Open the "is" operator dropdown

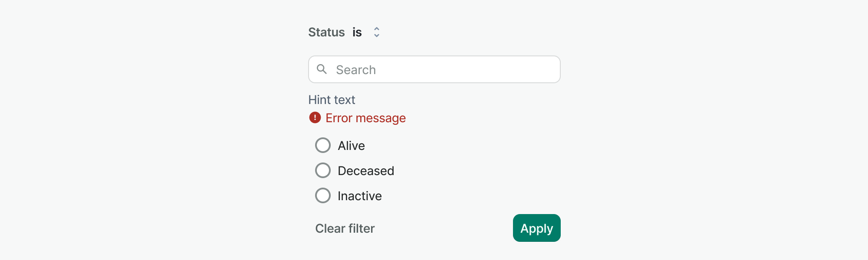click(x=357, y=32)
